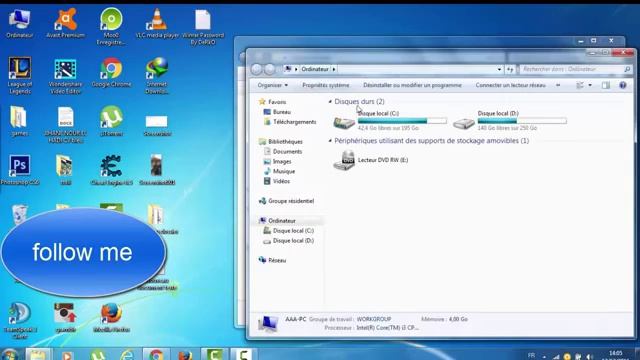Switch to Explorer on the taskbar

point(38,354)
